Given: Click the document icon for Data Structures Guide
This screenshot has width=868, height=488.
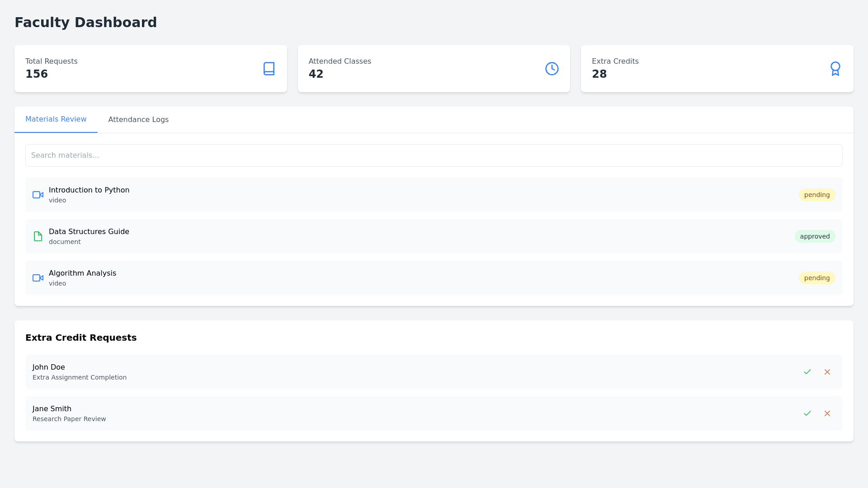Looking at the screenshot, I should pyautogui.click(x=38, y=236).
